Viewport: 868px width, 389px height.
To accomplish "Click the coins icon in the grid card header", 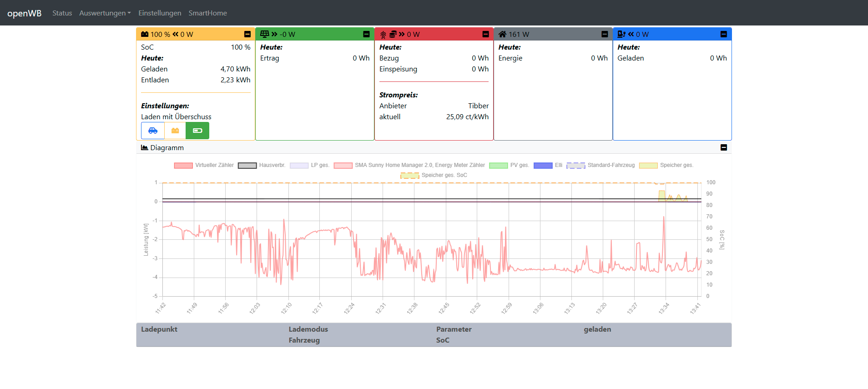I will [393, 34].
